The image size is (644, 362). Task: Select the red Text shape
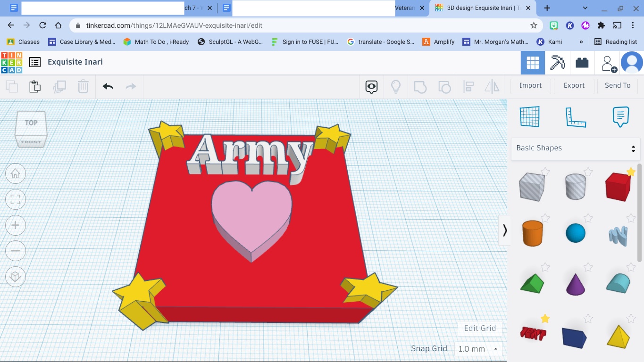pyautogui.click(x=533, y=334)
